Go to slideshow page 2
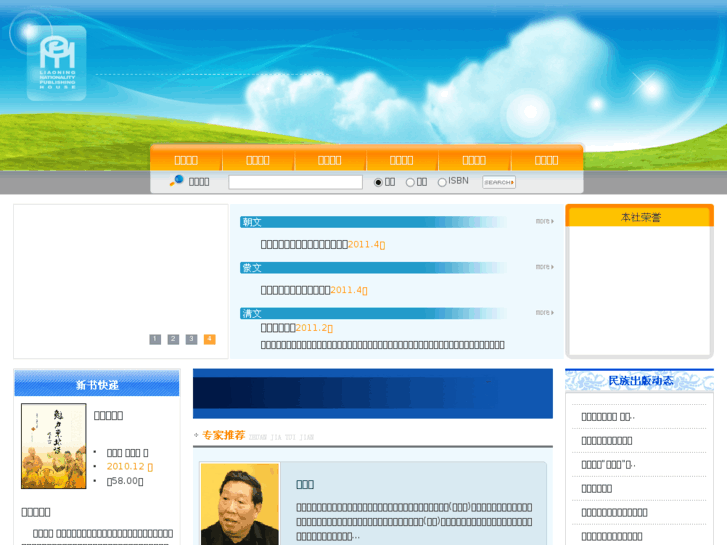 pos(173,339)
